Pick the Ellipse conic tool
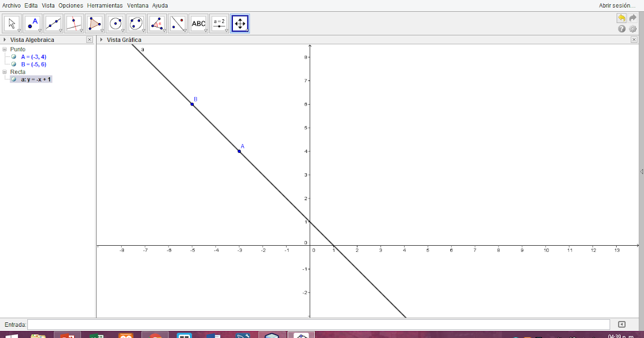Screen dimensions: 644x338 135,21
